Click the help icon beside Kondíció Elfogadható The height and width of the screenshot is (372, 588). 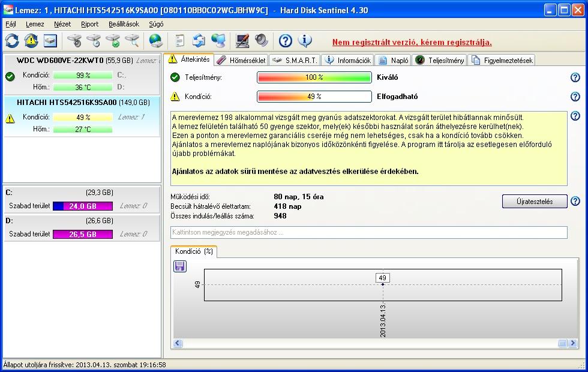575,97
